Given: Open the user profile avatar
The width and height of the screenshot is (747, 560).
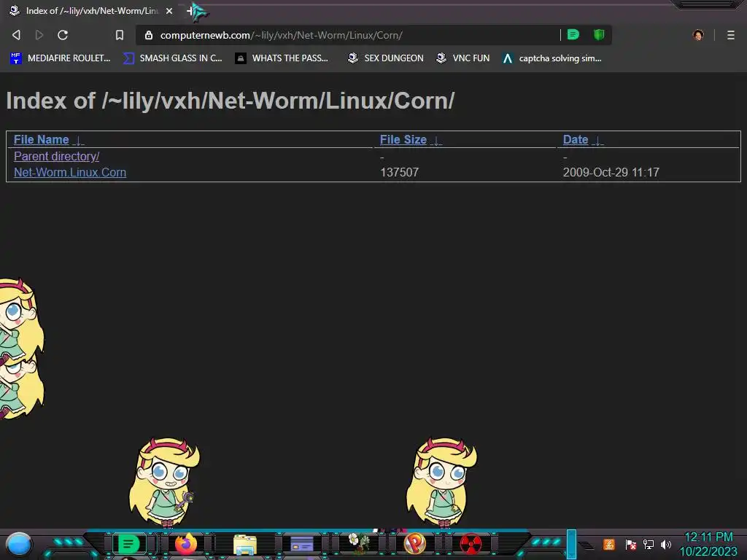Looking at the screenshot, I should click(698, 35).
